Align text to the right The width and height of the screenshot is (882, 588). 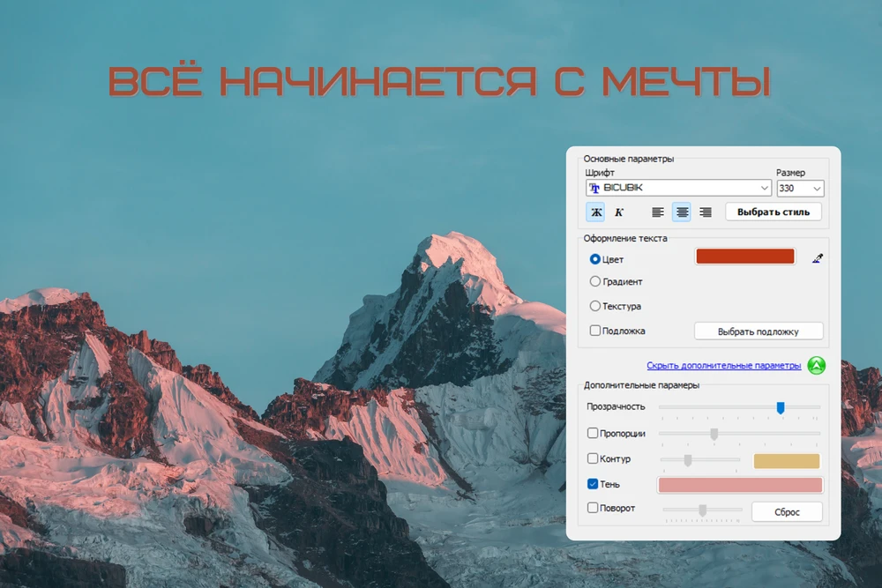point(706,212)
